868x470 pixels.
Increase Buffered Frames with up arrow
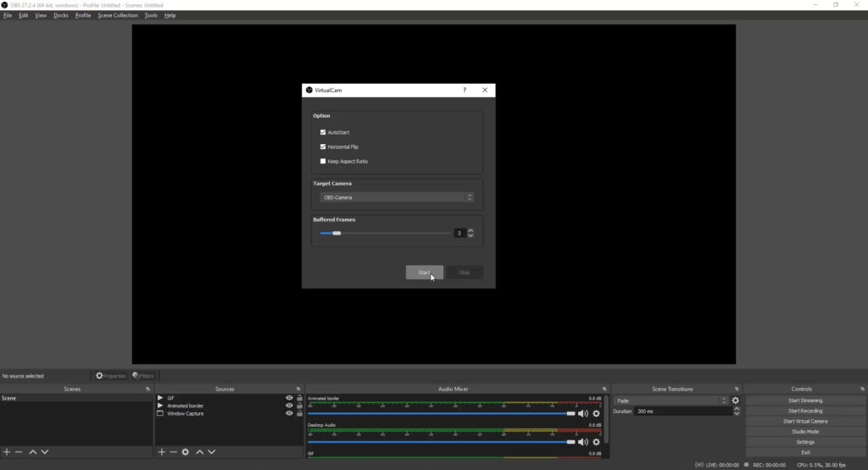(470, 230)
